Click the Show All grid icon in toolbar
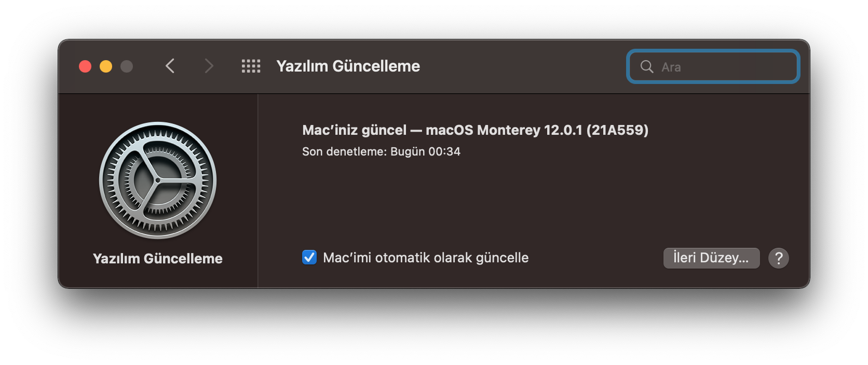868x365 pixels. coord(251,66)
